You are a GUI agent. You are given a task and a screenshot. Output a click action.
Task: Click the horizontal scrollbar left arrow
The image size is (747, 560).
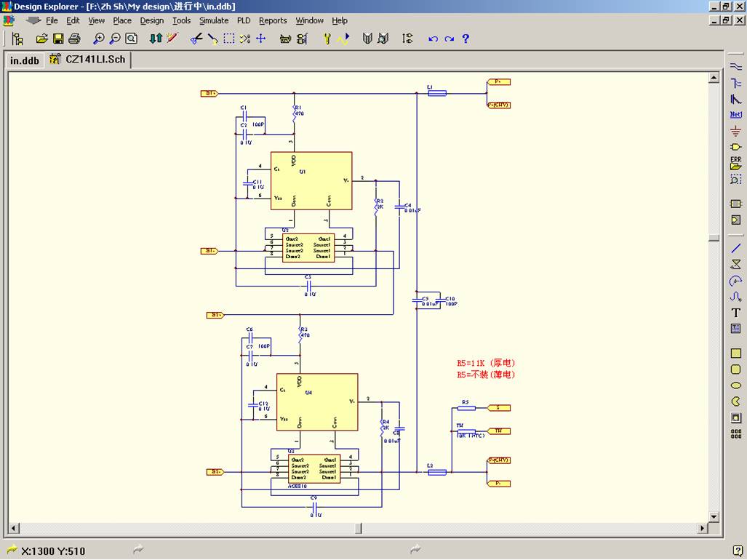15,527
